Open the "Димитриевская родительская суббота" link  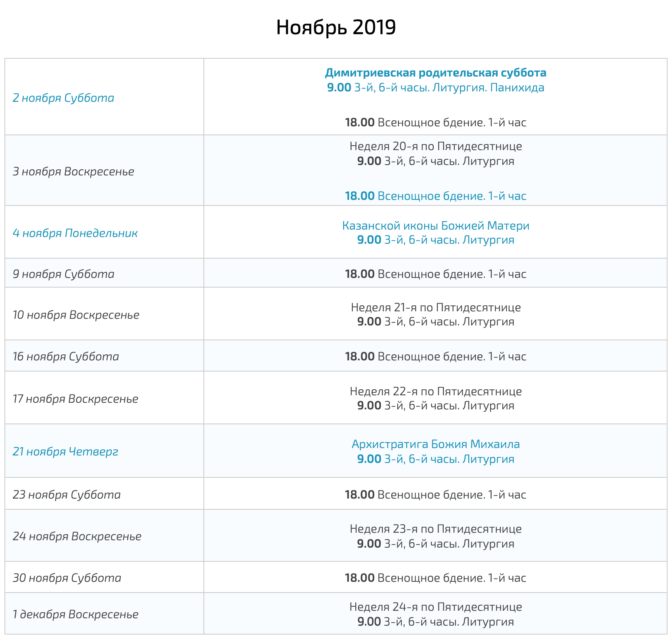point(436,72)
